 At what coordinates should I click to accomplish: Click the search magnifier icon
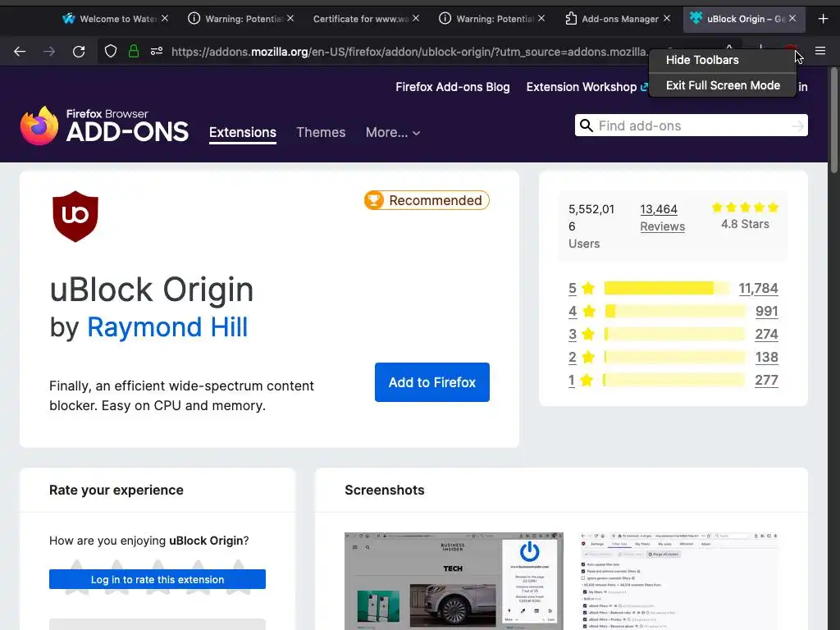(x=587, y=126)
